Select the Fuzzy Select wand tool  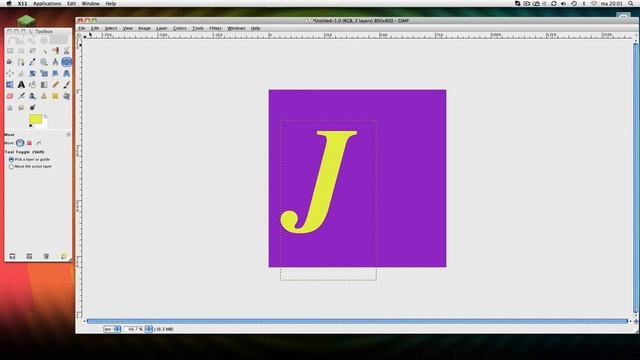(x=44, y=51)
